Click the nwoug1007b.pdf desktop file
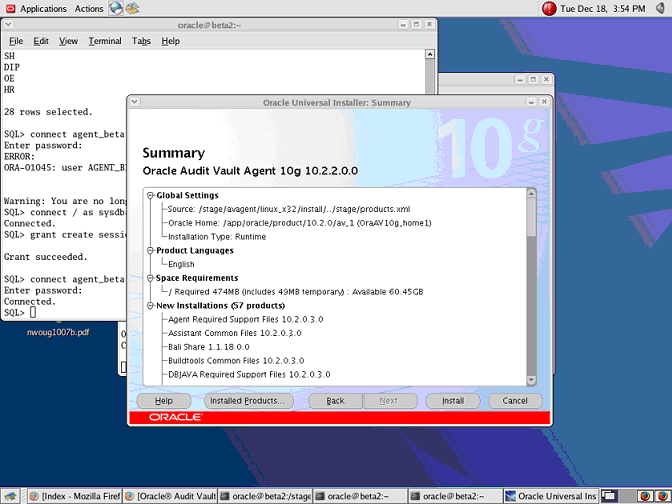The width and height of the screenshot is (672, 504). pos(58,333)
